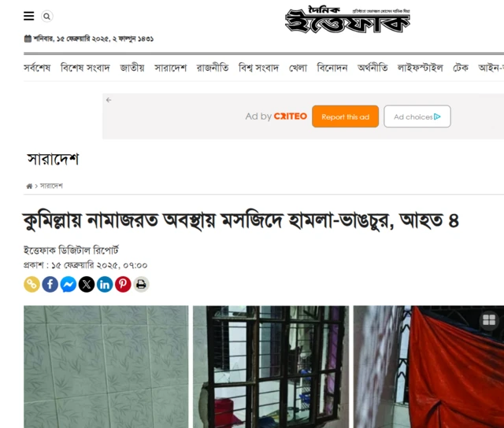
Task: Open the hamburger menu icon
Action: pyautogui.click(x=28, y=16)
